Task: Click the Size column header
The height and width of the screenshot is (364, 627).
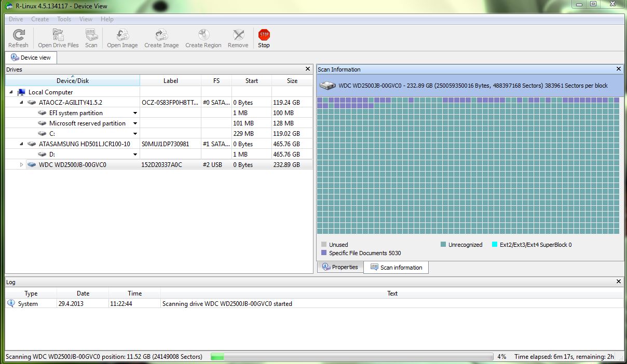Action: click(292, 80)
